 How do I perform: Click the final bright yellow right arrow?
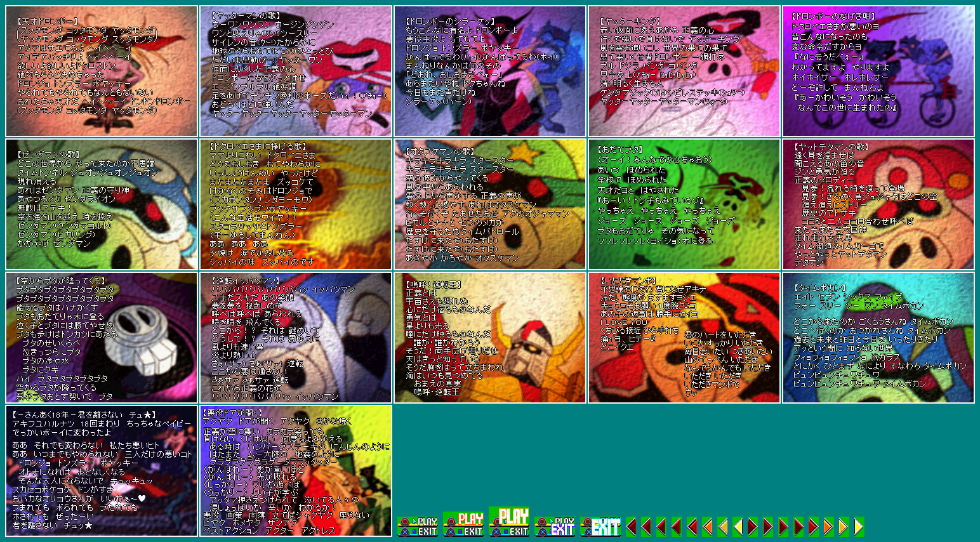859,527
